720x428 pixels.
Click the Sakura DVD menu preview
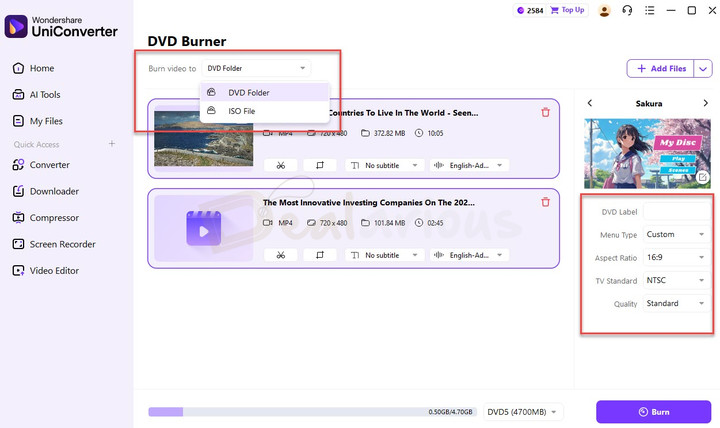[647, 153]
